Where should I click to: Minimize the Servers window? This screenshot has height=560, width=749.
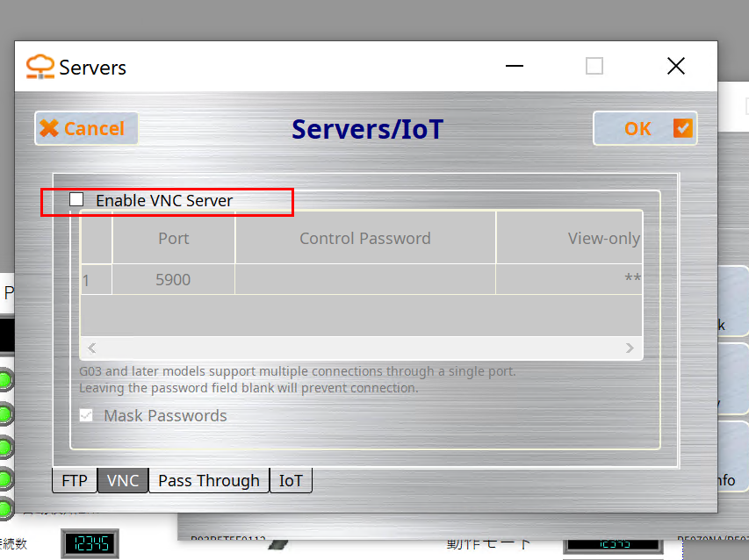515,67
